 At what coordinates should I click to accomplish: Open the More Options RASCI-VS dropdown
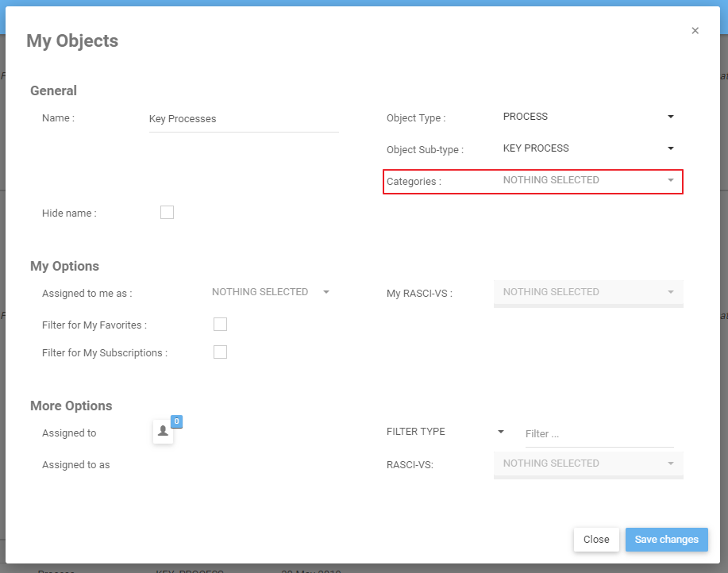click(x=587, y=463)
